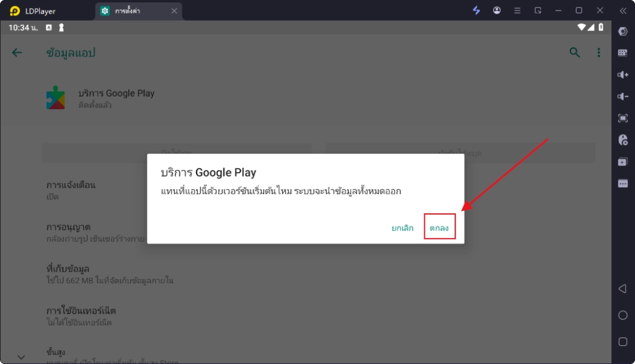Viewport: 635px width, 364px height.
Task: Click the cellular signal status icon
Action: pyautogui.click(x=591, y=27)
